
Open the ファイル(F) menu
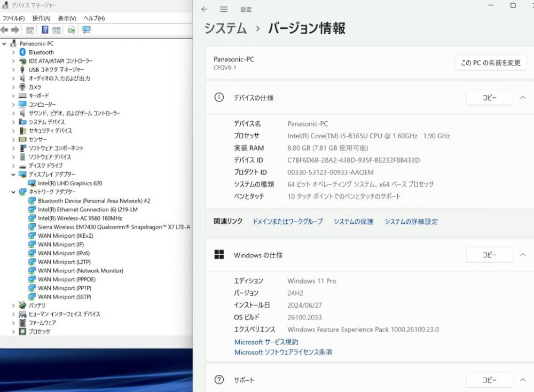pyautogui.click(x=14, y=18)
